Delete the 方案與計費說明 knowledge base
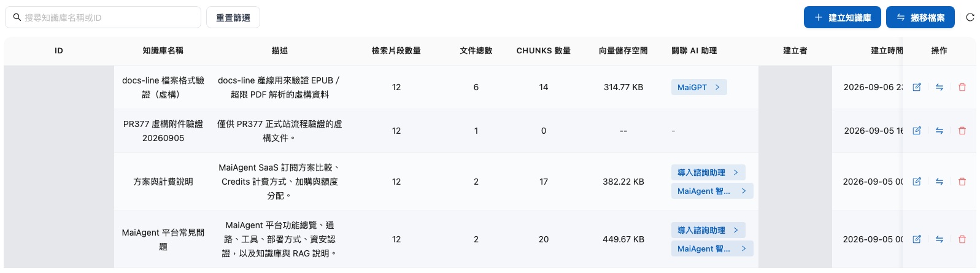 [962, 182]
